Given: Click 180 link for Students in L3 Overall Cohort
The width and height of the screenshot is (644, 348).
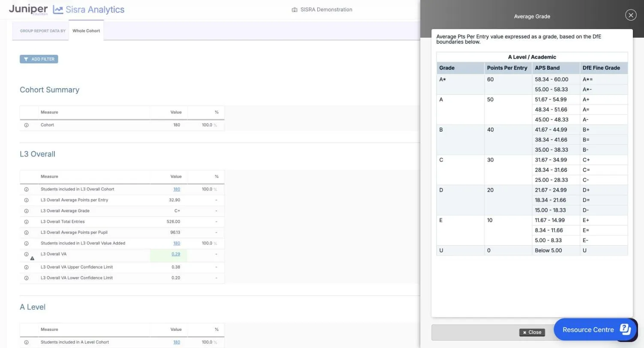Looking at the screenshot, I should 177,189.
